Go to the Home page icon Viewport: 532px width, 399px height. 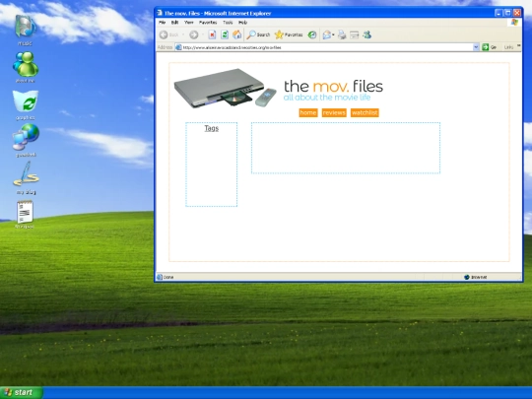tap(237, 34)
